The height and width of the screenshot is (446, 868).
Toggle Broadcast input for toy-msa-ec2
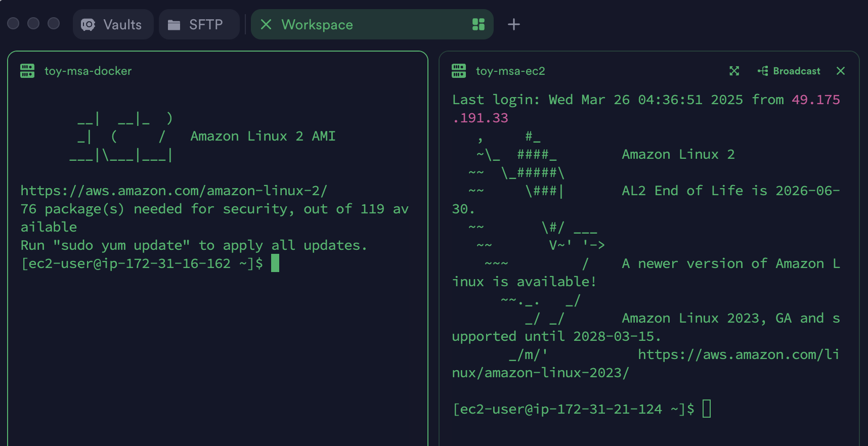pyautogui.click(x=789, y=71)
